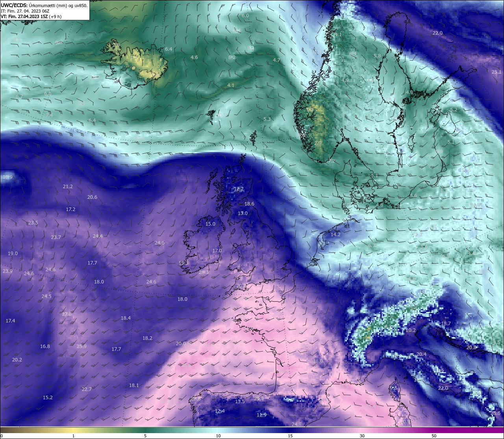The width and height of the screenshot is (504, 439).
Task: Click the value 13.0 on the map
Action: 243,213
